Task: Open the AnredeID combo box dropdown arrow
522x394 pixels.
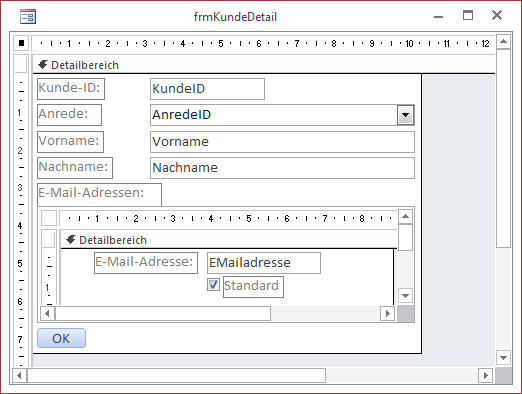Action: click(x=405, y=115)
